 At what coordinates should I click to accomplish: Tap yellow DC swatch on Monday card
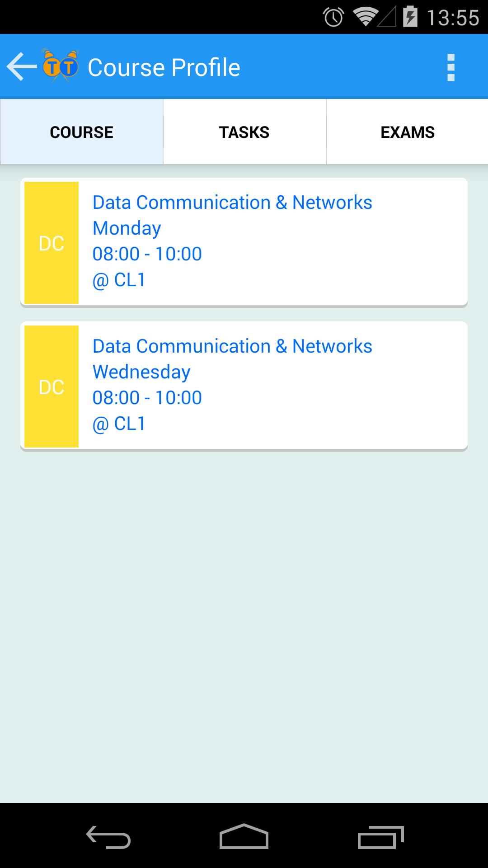point(52,243)
